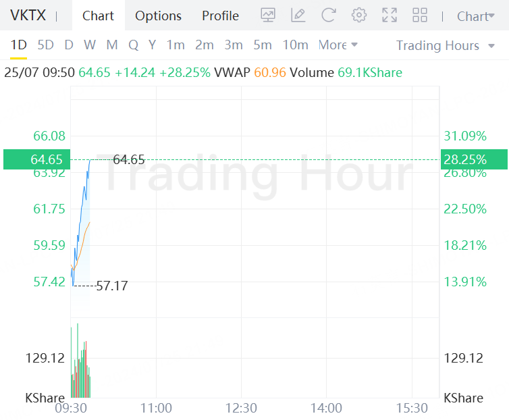Click the 11:00 time axis marker
This screenshot has width=509, height=420.
156,408
